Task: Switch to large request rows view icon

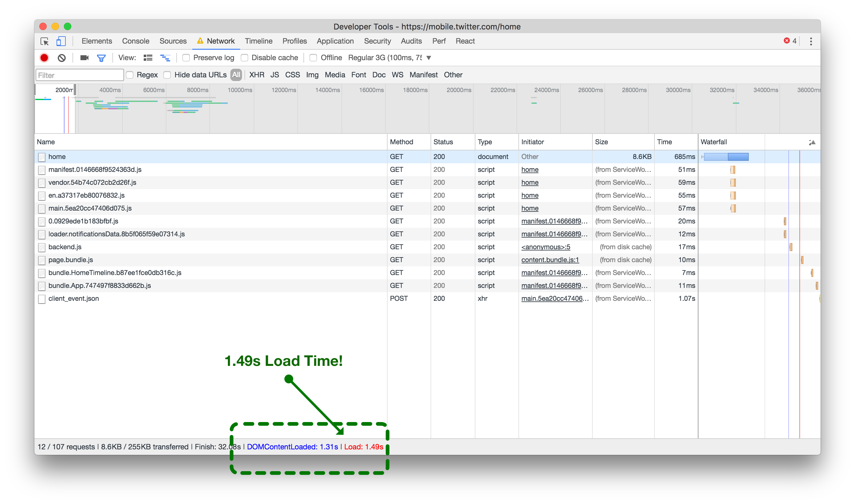Action: 148,58
